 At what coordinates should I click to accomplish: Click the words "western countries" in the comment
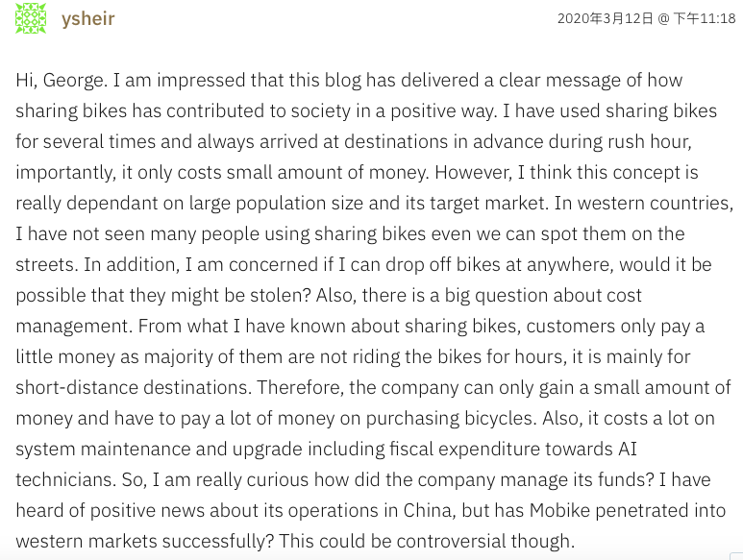[x=661, y=204]
